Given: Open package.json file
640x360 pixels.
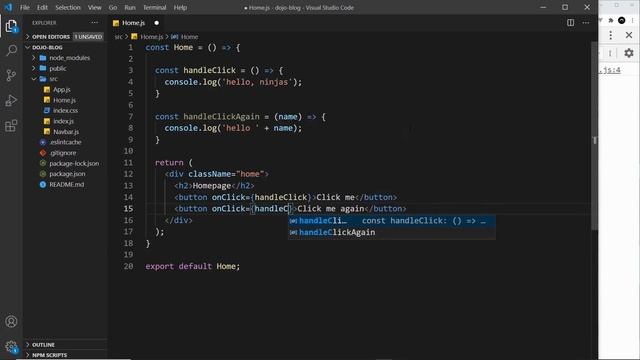Looking at the screenshot, I should pos(67,174).
